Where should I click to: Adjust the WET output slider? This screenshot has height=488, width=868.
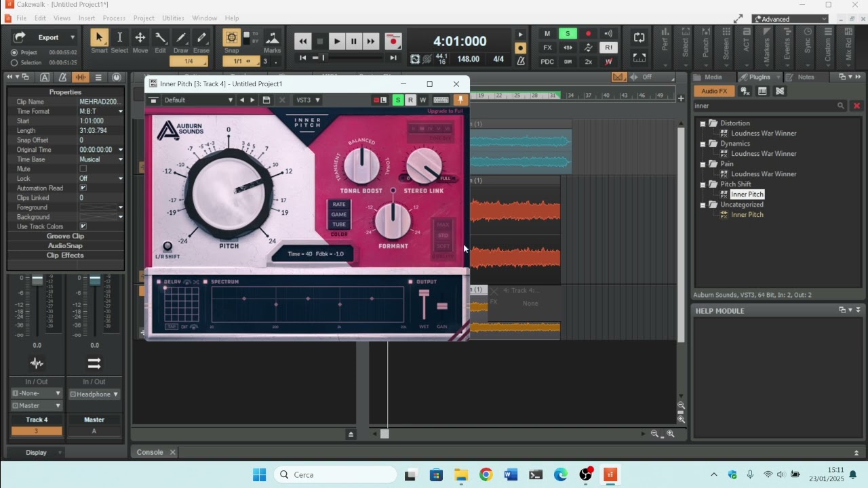(425, 305)
